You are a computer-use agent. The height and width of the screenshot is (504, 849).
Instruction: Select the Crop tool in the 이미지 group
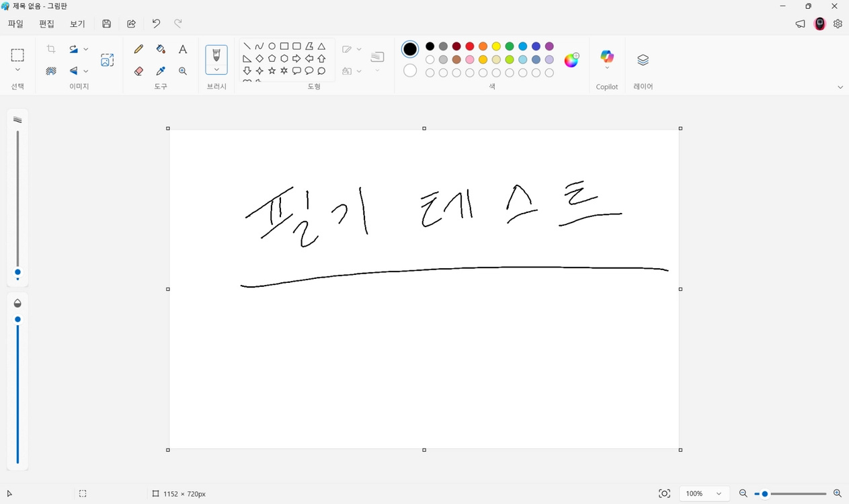(x=51, y=49)
